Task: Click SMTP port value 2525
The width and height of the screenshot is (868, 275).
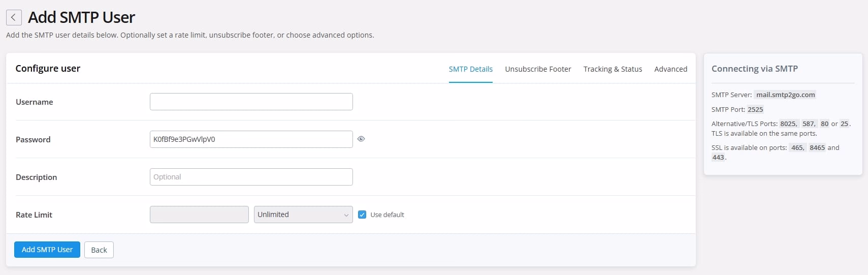Action: (x=755, y=109)
